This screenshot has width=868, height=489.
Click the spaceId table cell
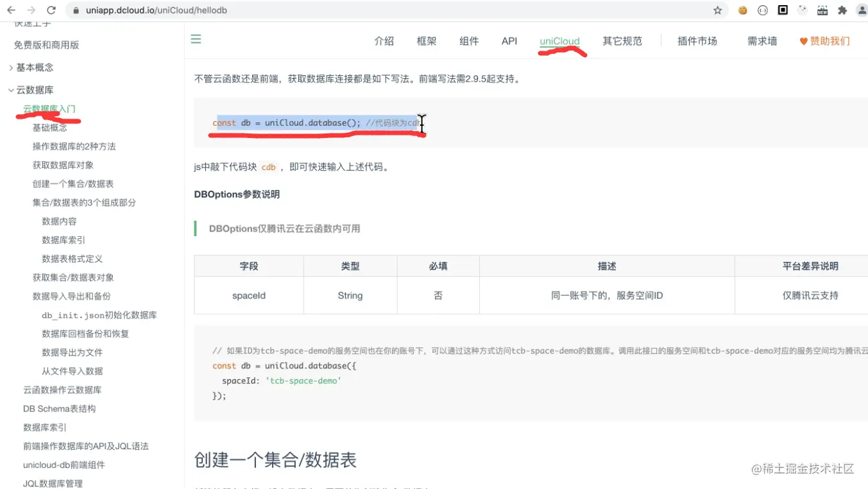coord(249,296)
